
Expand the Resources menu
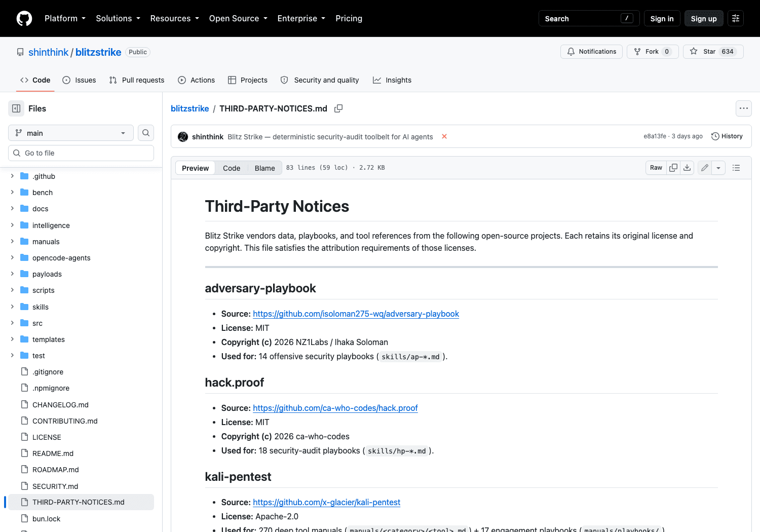coord(174,18)
